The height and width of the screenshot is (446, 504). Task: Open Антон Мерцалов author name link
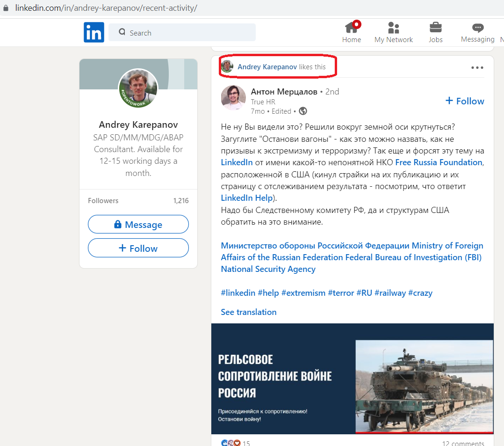[284, 91]
